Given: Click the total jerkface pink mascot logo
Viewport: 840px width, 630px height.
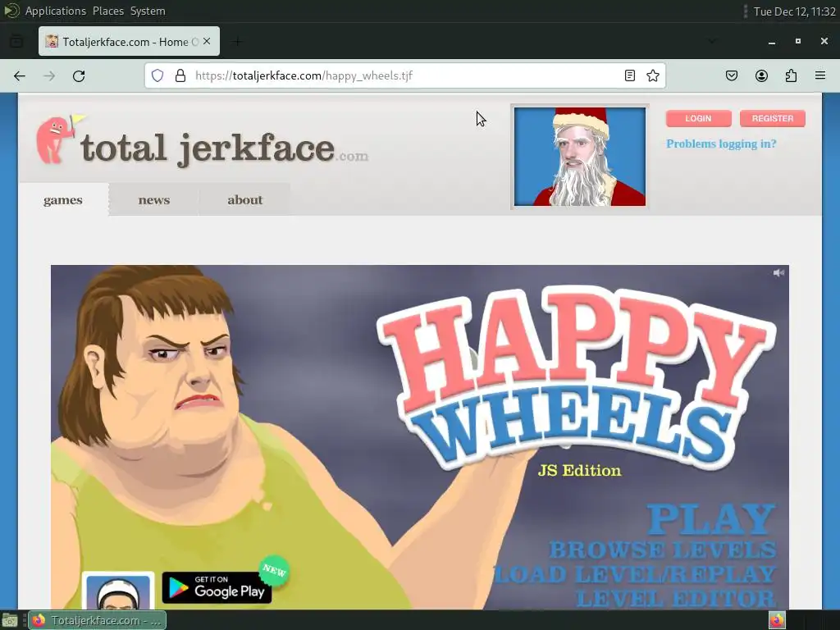Looking at the screenshot, I should pos(59,139).
